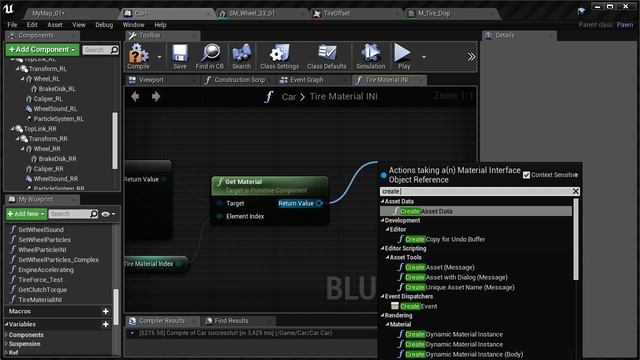Select the Create Asset Data function
The image size is (640, 360).
coord(476,211)
